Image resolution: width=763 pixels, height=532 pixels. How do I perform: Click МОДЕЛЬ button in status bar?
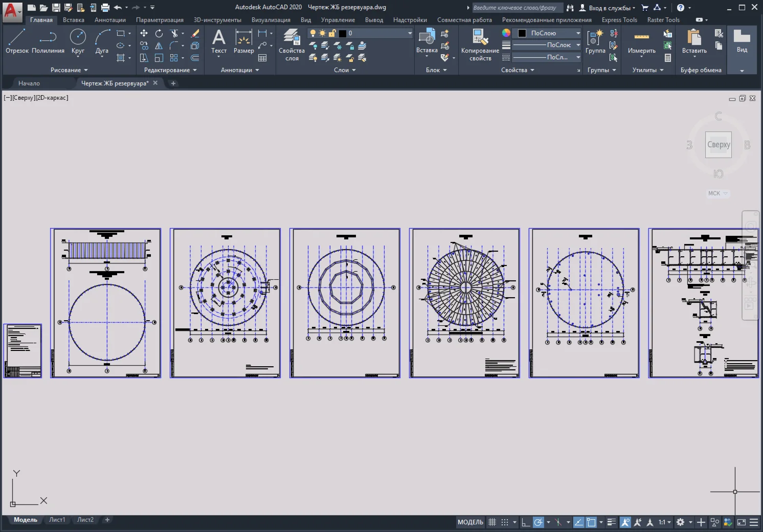click(x=470, y=522)
